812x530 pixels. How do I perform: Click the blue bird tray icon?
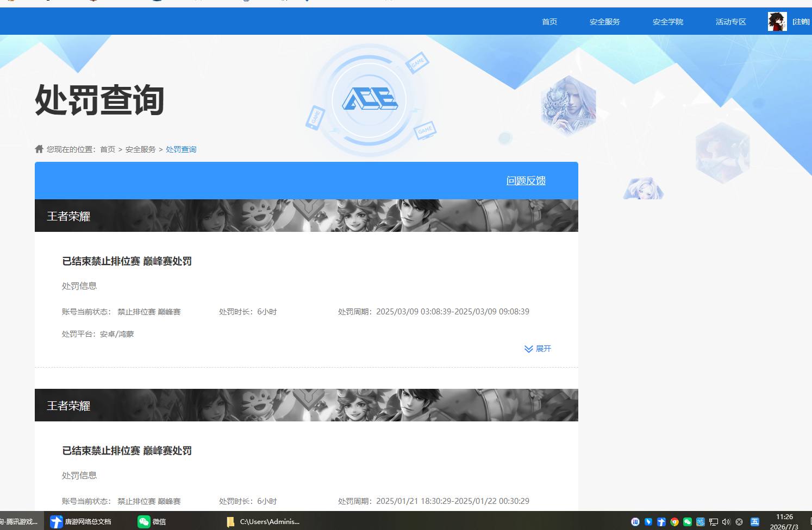click(x=648, y=522)
